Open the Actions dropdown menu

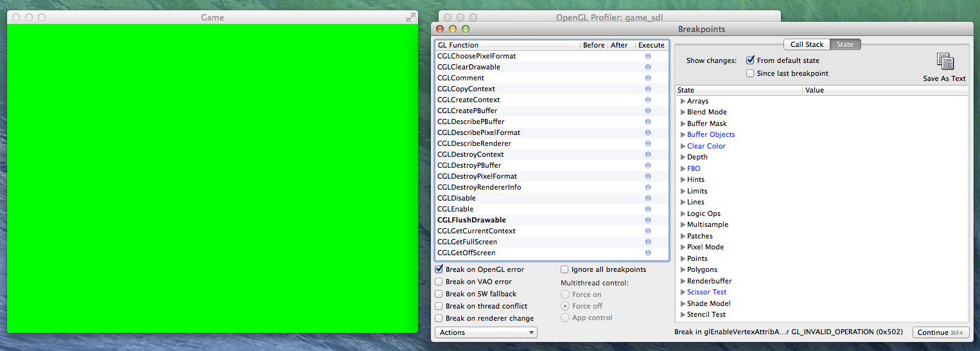coord(486,332)
